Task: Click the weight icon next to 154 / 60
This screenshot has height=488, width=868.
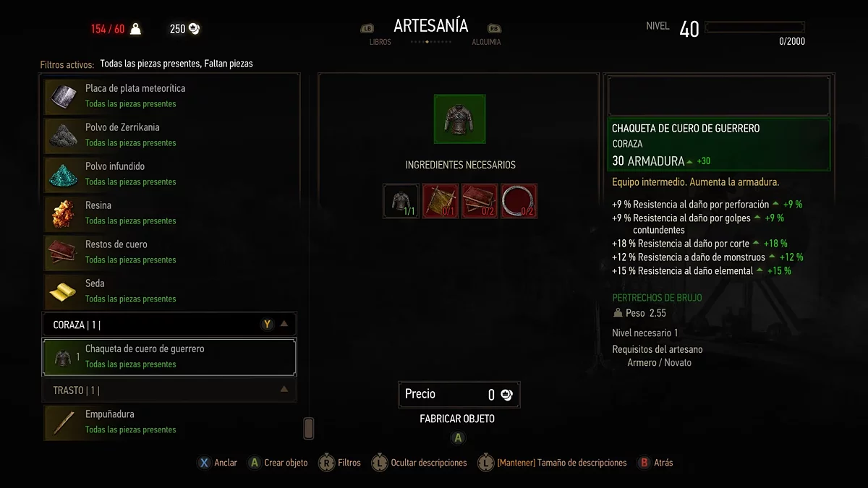Action: click(x=135, y=29)
